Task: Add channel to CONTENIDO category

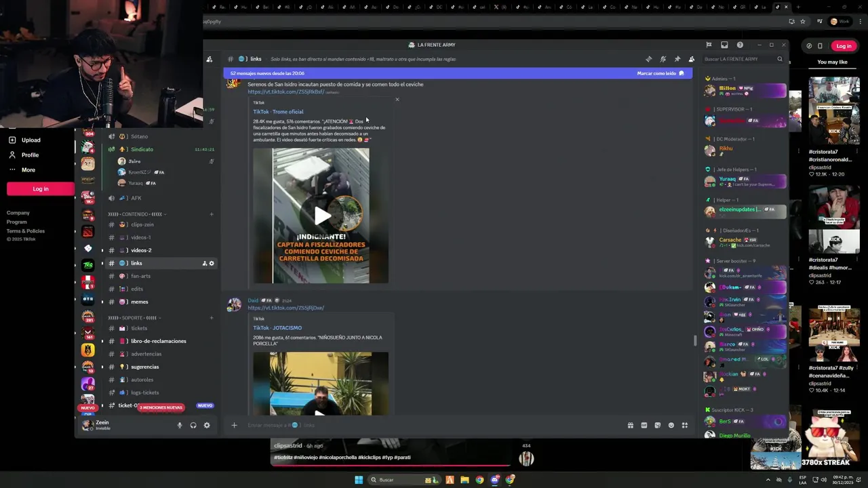Action: click(x=211, y=214)
